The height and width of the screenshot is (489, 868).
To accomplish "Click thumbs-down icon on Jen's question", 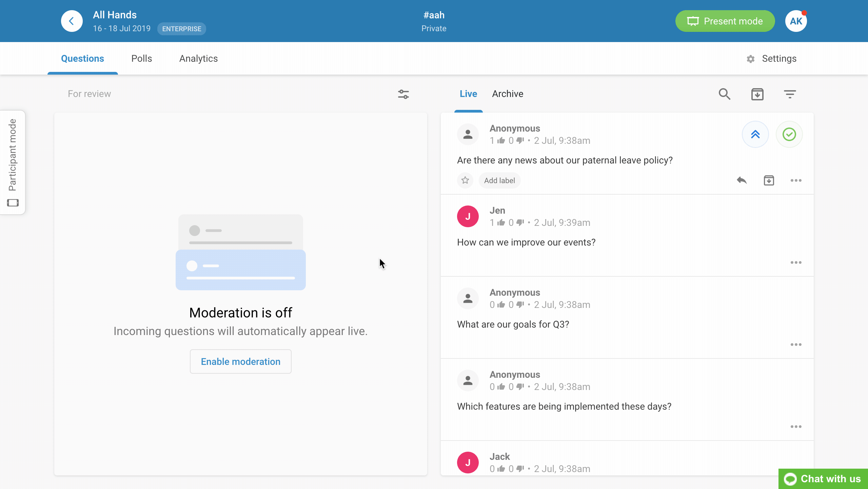I will click(x=520, y=222).
